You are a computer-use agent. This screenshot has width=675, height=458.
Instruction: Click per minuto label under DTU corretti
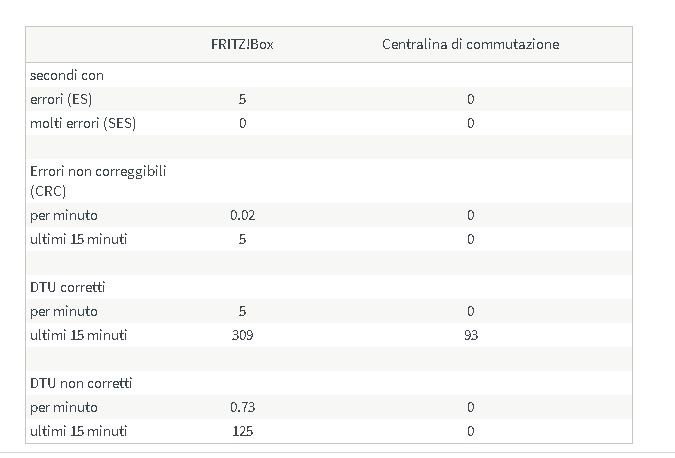[64, 312]
